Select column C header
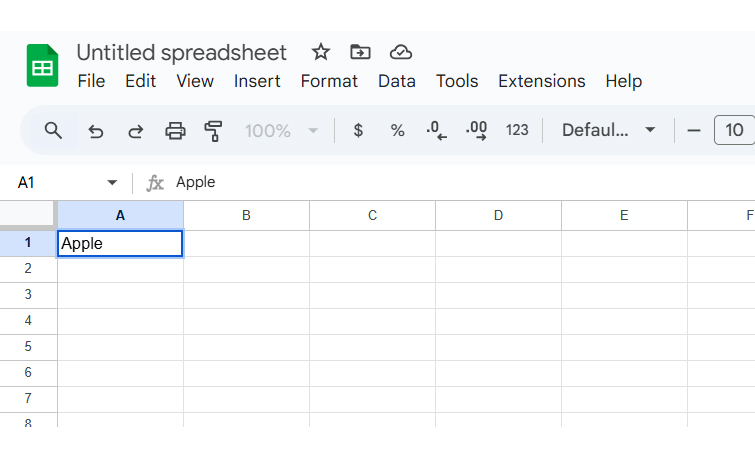Image resolution: width=755 pixels, height=458 pixels. click(x=372, y=215)
